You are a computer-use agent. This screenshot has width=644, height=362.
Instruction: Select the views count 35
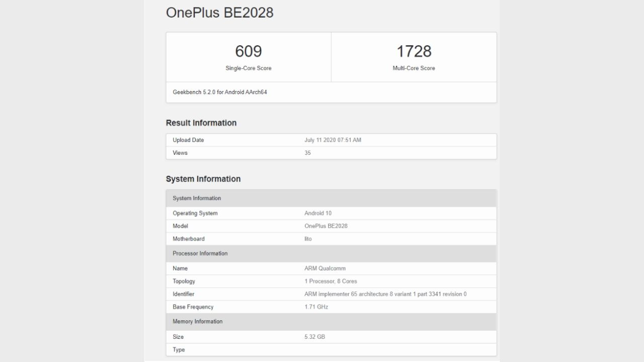point(307,153)
